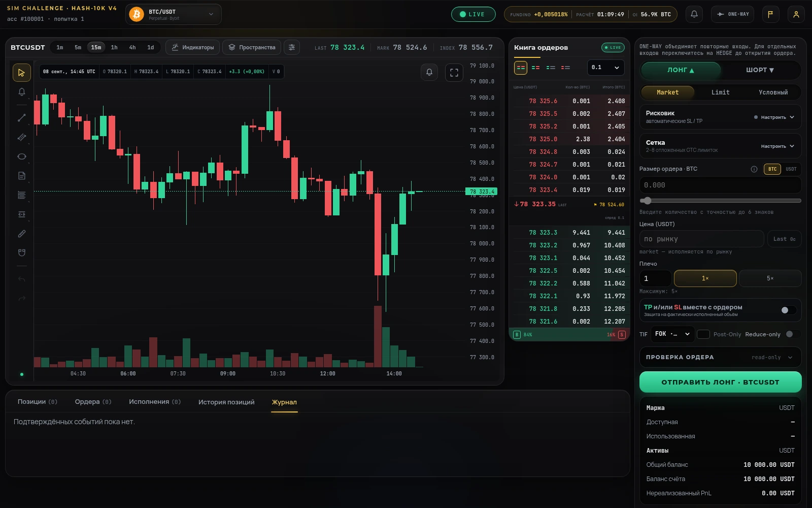Screen dimensions: 812x508
Task: Open Индикаторы button
Action: 193,47
